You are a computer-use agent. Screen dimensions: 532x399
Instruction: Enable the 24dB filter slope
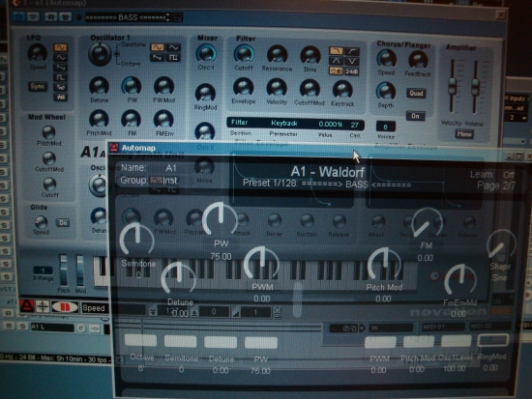pos(352,71)
